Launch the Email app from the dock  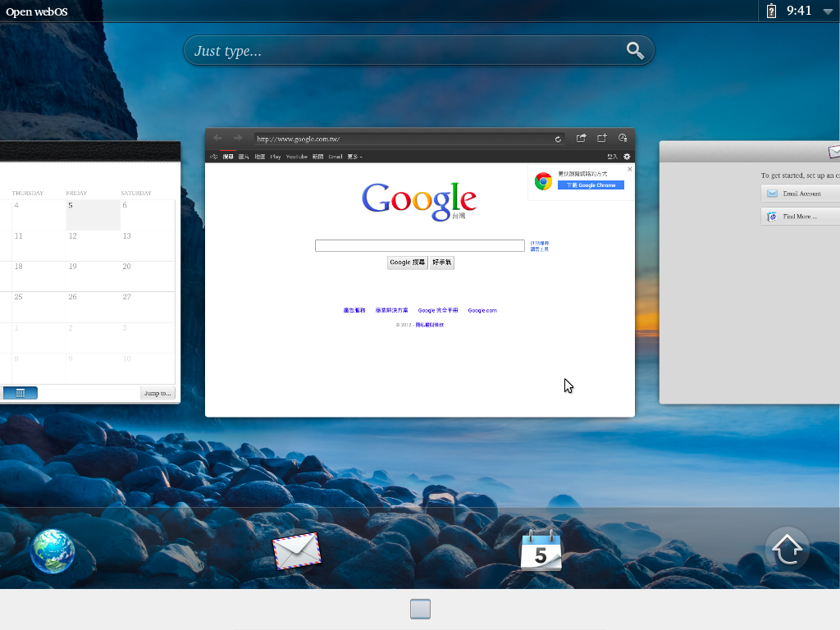(296, 550)
